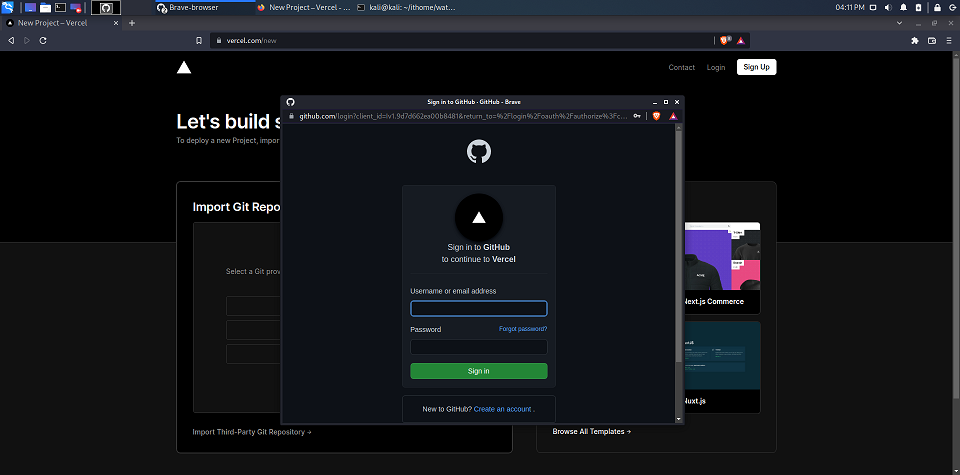Screen dimensions: 960x475
Task: Click the show desktop icon in panel
Action: point(31,7)
